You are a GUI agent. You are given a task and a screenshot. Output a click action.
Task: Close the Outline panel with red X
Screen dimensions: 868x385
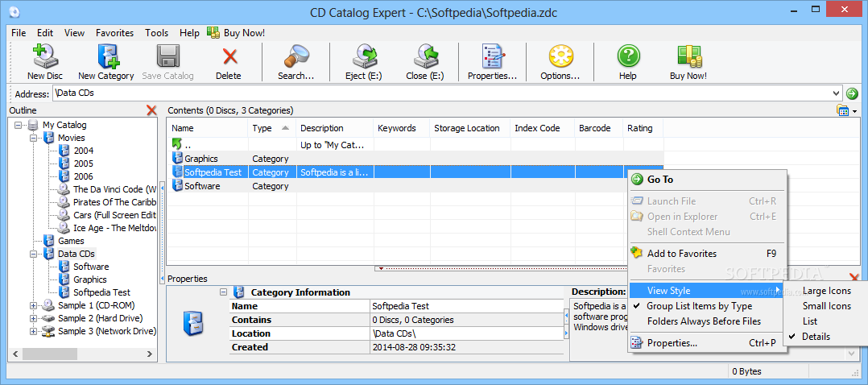pos(151,110)
